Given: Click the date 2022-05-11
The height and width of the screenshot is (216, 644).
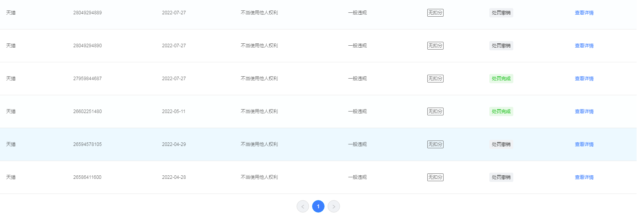Looking at the screenshot, I should pos(174,111).
